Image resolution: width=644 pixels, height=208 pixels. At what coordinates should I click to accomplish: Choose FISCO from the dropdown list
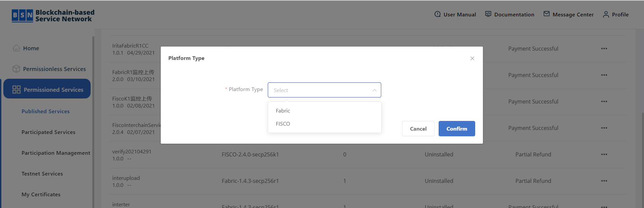(x=325, y=124)
